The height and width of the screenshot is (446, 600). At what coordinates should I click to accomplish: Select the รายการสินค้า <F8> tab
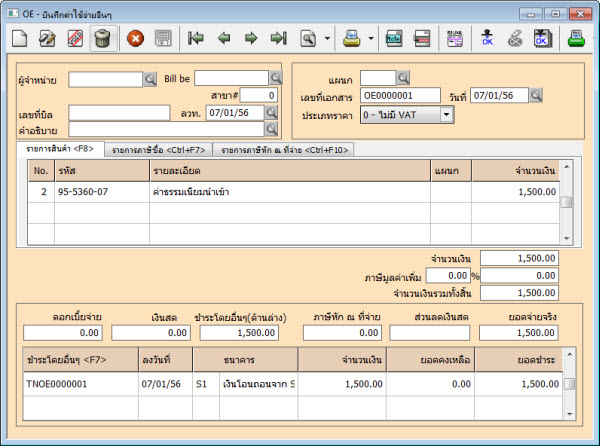[x=60, y=148]
